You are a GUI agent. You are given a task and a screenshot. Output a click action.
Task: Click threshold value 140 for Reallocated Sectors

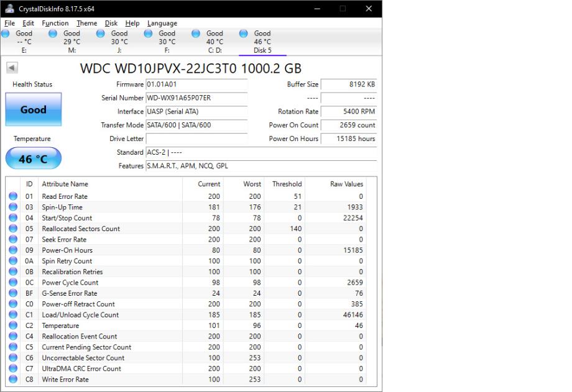pos(296,228)
